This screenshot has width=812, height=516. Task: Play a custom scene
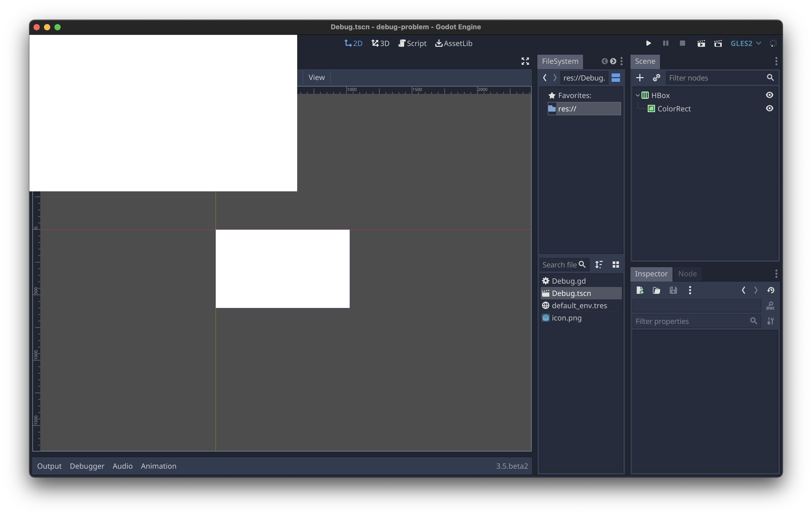pos(718,43)
